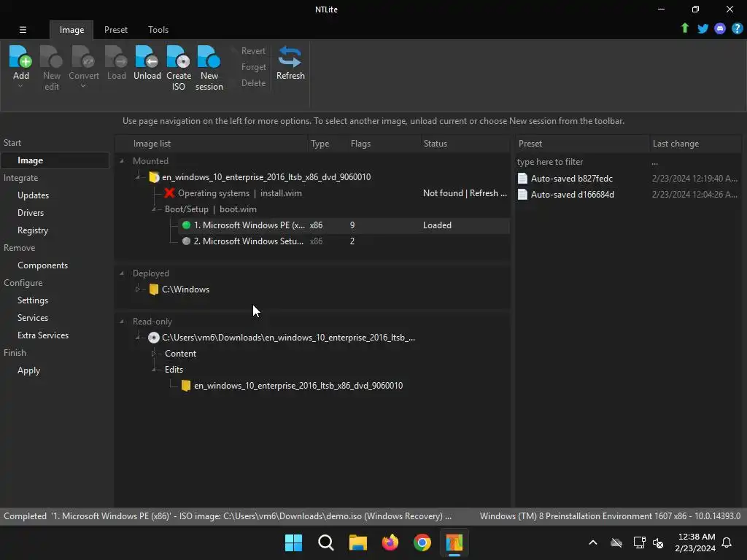
Task: Click Create ISO toolbar icon
Action: click(179, 56)
